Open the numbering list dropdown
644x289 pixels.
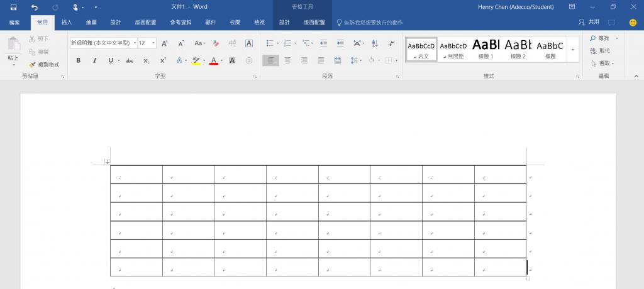296,43
